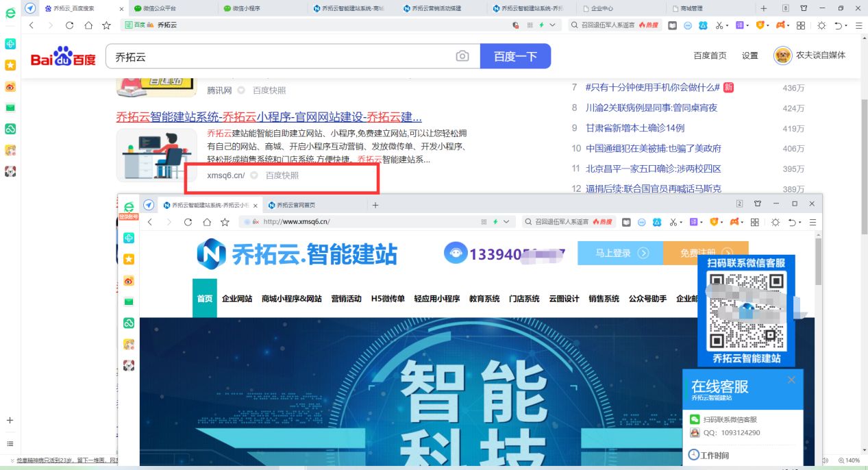Click the 百度一下 search button
The height and width of the screenshot is (470, 868).
point(515,56)
